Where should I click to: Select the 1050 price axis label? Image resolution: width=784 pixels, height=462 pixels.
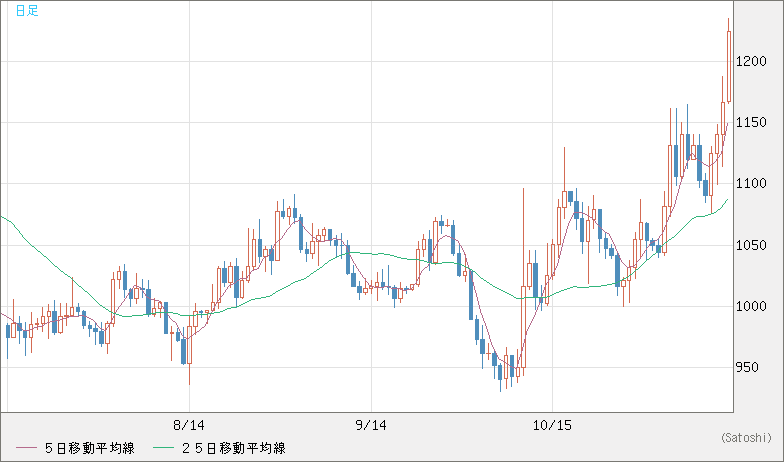click(752, 245)
